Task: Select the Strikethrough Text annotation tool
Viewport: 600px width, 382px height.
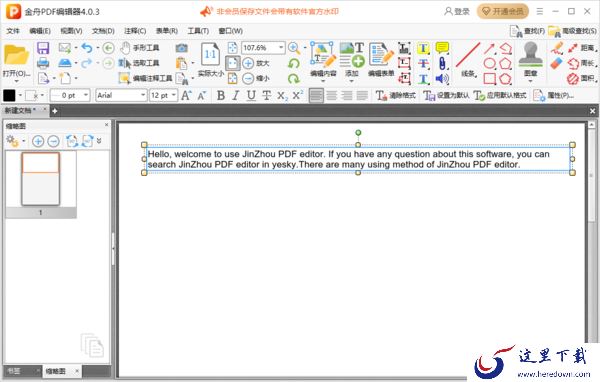Action: (423, 64)
